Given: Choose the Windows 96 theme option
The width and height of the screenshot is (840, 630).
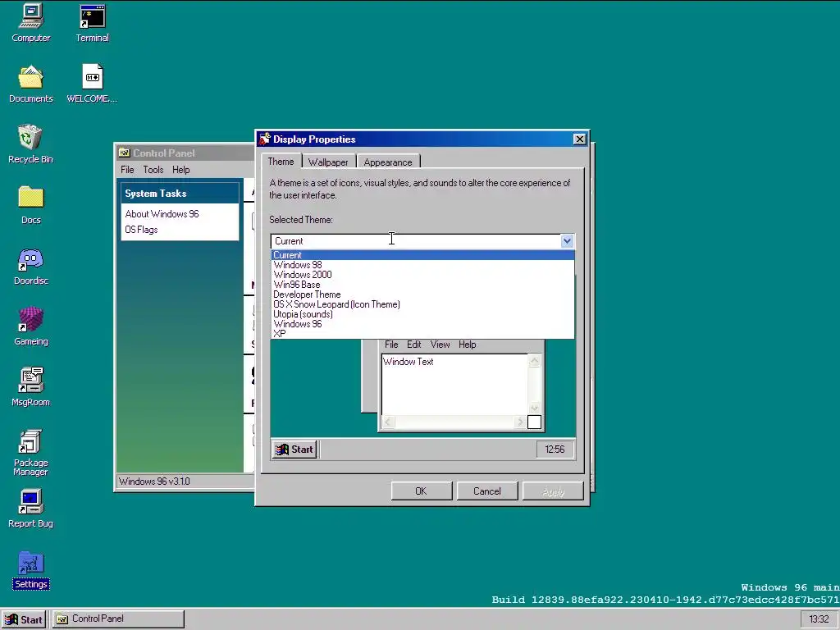Looking at the screenshot, I should (x=422, y=323).
